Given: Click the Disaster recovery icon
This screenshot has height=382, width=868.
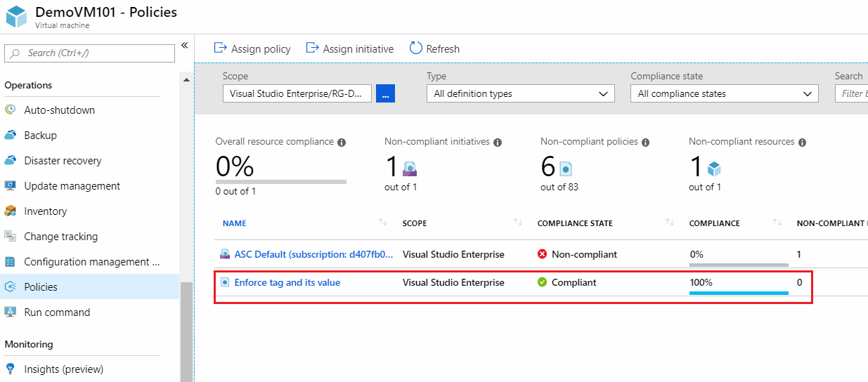Looking at the screenshot, I should click(11, 160).
